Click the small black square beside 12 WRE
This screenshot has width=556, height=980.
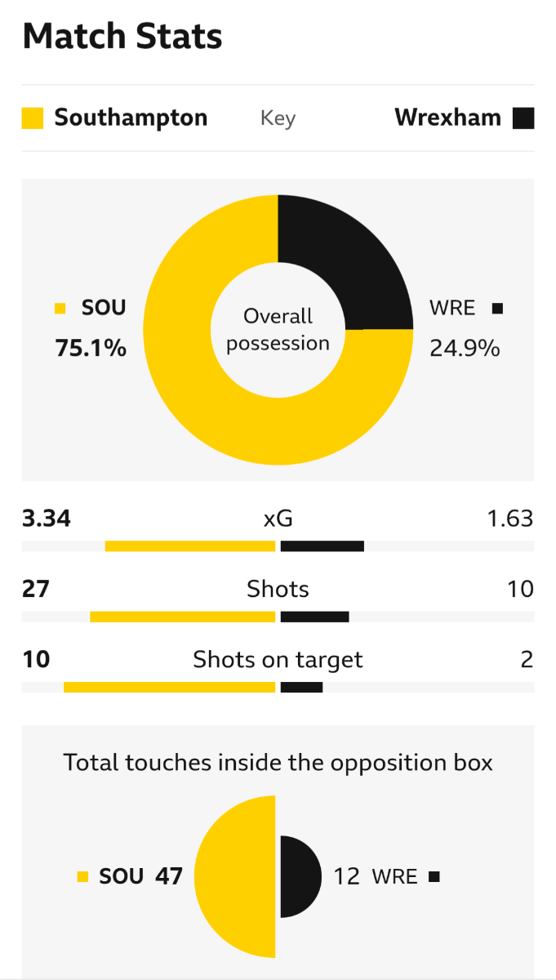coord(434,877)
